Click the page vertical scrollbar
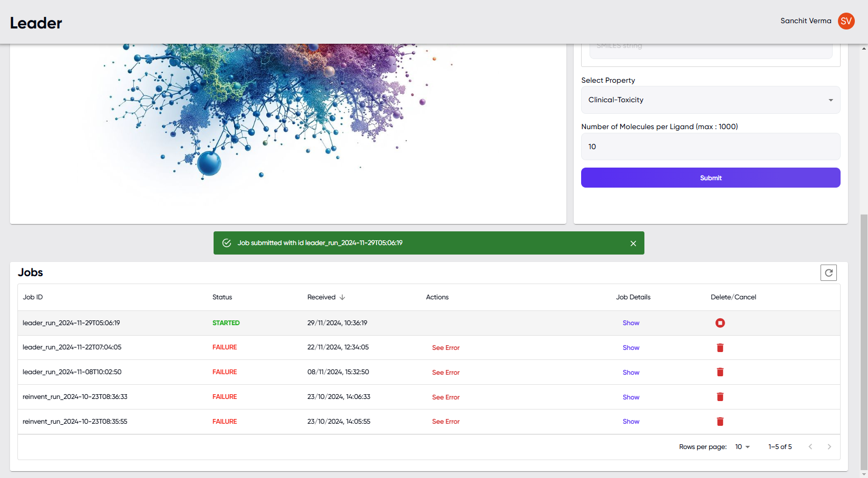868x478 pixels. tap(864, 342)
